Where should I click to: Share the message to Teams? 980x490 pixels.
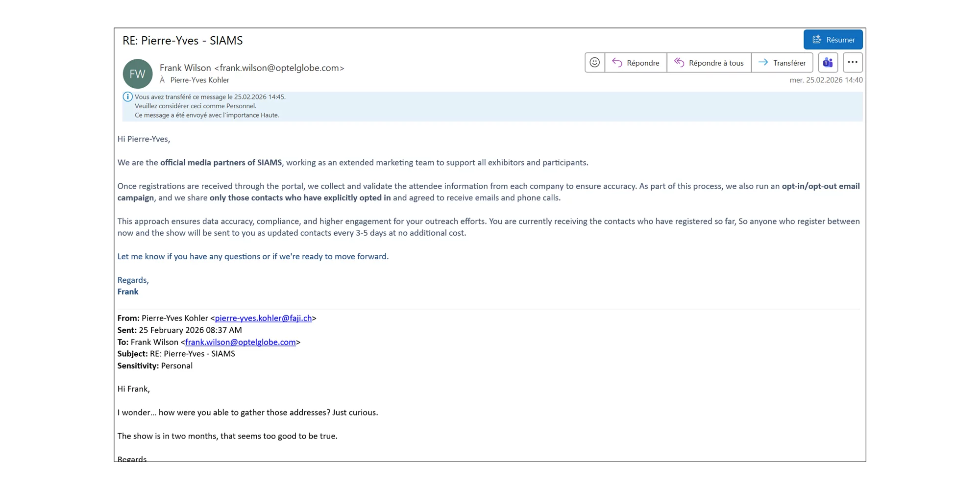click(828, 63)
